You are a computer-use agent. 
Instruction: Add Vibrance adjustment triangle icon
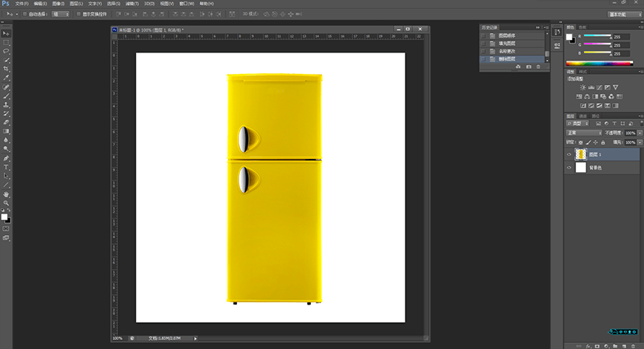[x=615, y=87]
